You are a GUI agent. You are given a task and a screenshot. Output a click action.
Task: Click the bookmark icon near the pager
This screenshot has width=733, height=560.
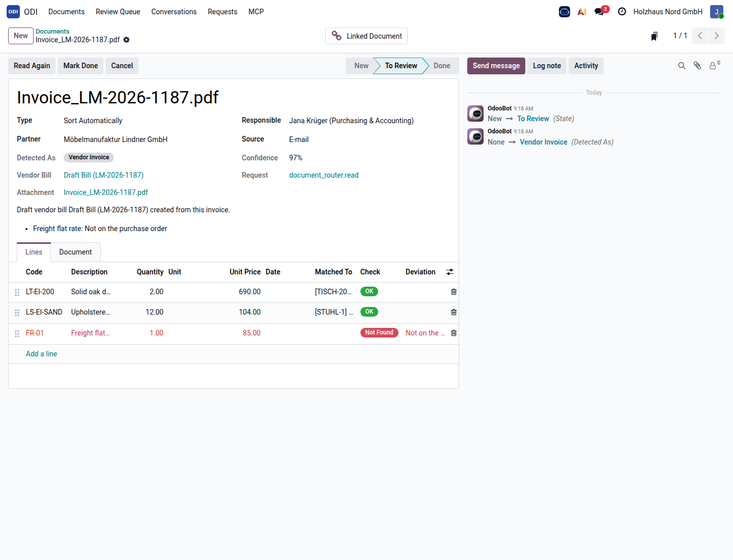point(655,36)
